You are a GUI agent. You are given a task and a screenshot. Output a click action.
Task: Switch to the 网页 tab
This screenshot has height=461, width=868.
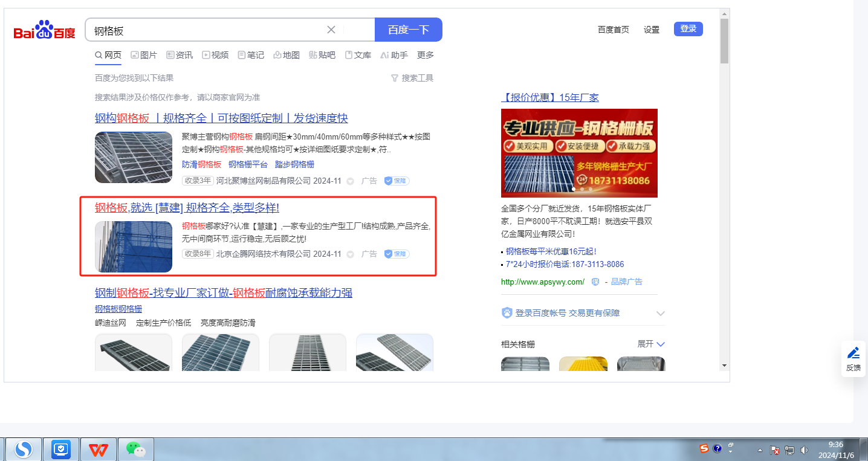tap(108, 55)
